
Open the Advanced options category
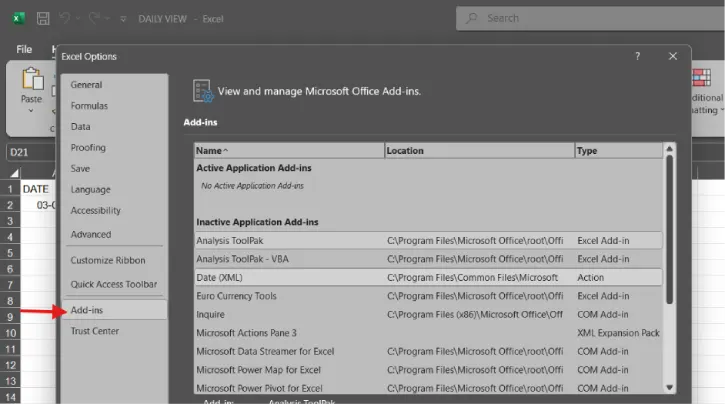click(114, 234)
